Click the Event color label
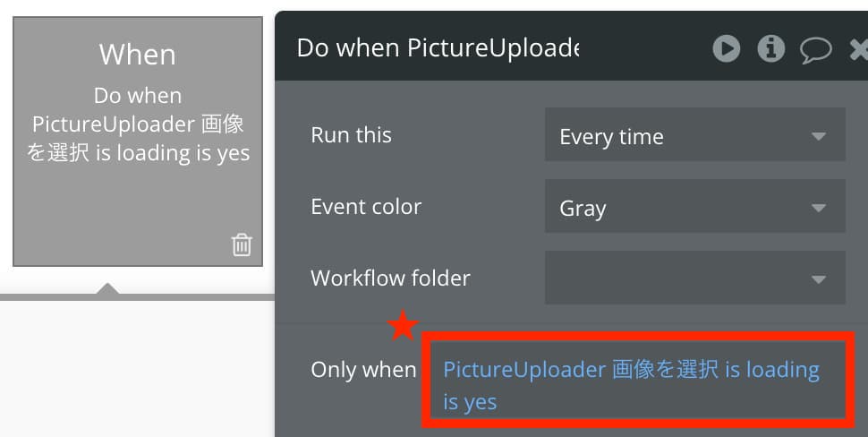This screenshot has width=868, height=437. 366,207
